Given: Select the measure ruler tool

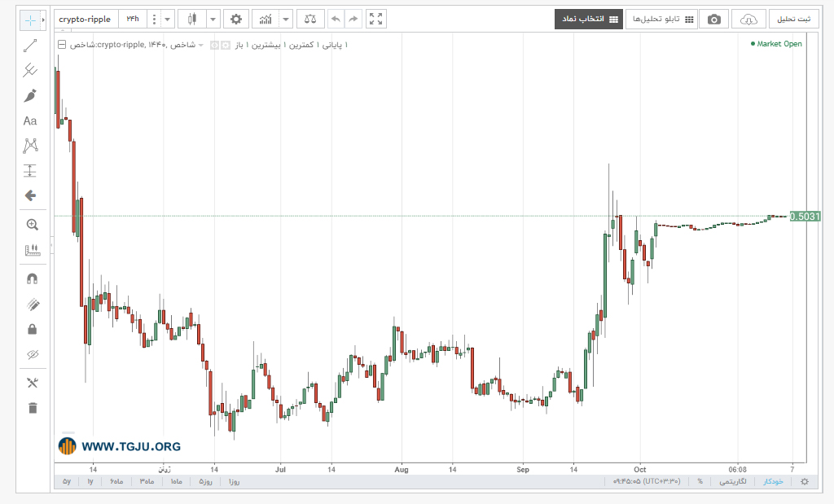Looking at the screenshot, I should (x=33, y=250).
